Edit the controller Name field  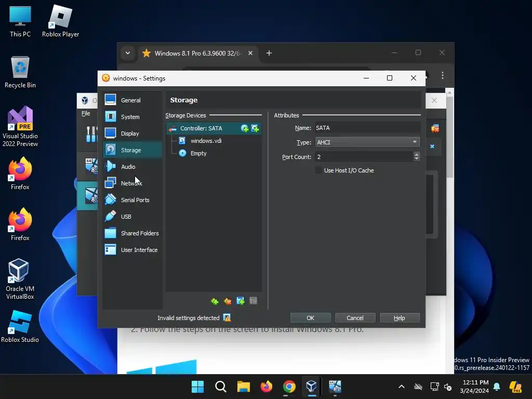(367, 128)
